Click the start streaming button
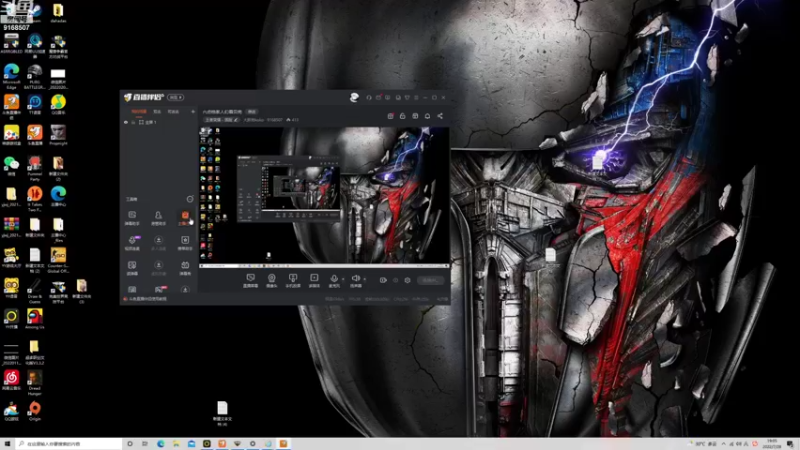The image size is (800, 450). [x=430, y=280]
